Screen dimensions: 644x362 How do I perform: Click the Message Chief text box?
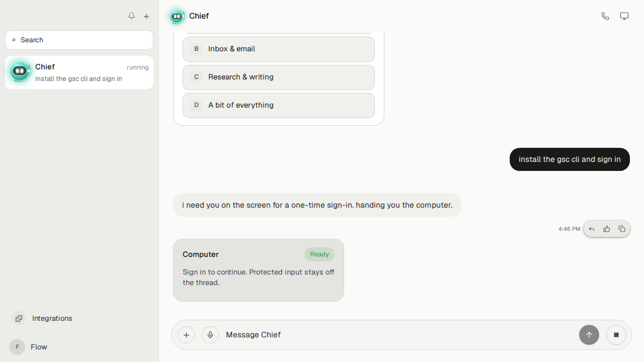point(397,335)
